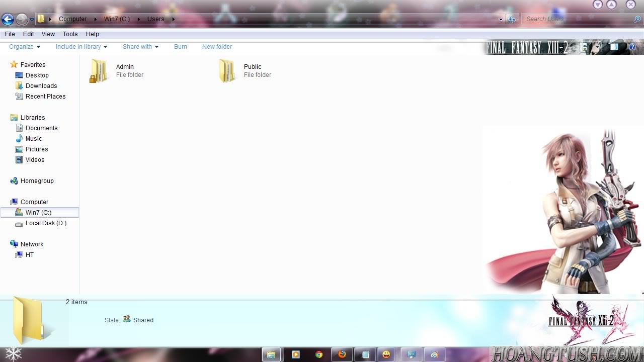Expand the arrow before Computer in the breadcrumb
The width and height of the screenshot is (644, 362).
click(50, 19)
